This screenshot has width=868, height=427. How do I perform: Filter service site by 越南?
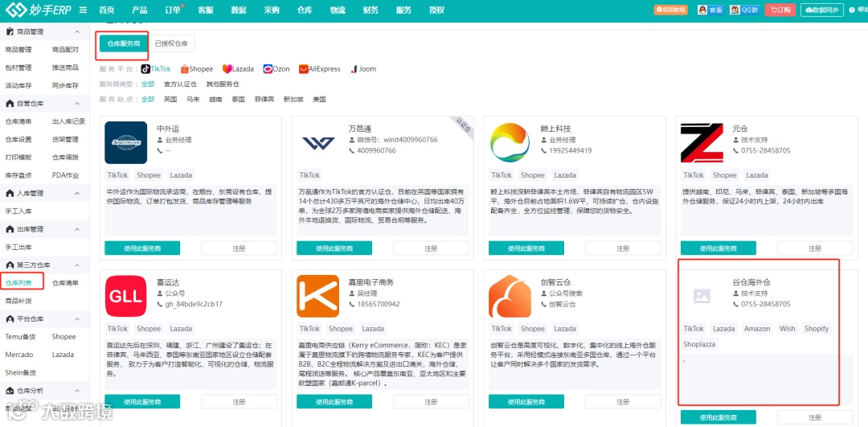[215, 99]
